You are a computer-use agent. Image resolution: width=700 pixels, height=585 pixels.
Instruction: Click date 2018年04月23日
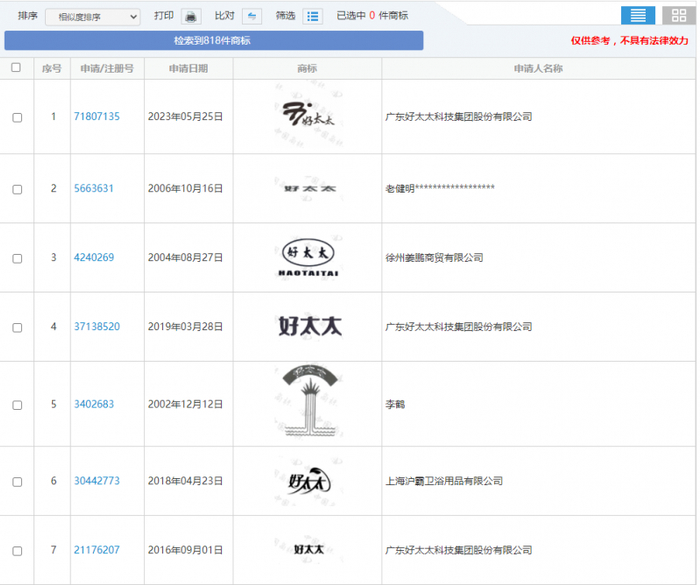point(185,481)
